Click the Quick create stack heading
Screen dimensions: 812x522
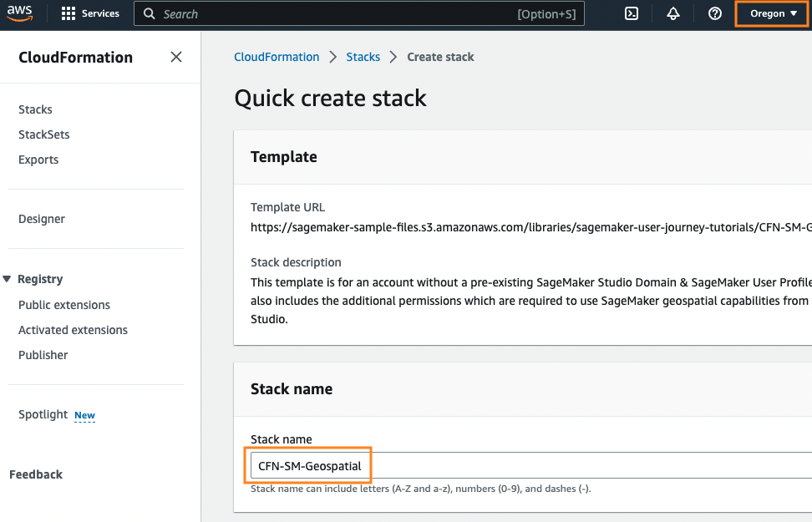[330, 98]
